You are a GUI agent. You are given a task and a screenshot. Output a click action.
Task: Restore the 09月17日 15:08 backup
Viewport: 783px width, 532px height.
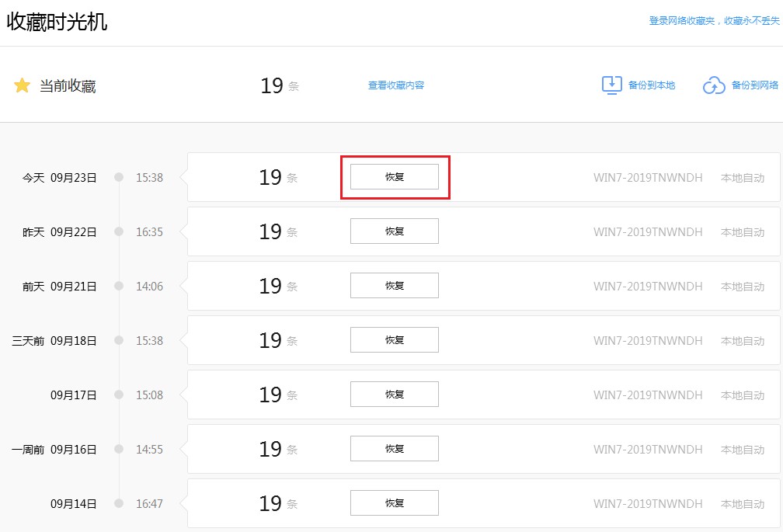tap(395, 395)
